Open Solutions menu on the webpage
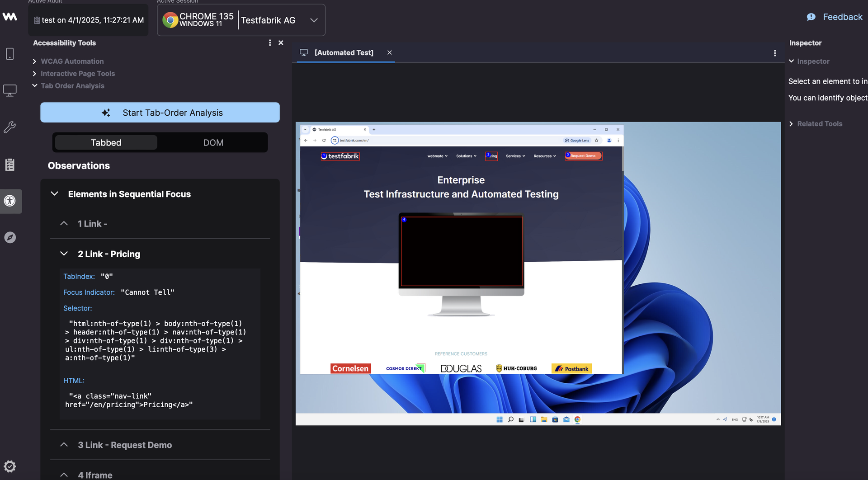 [466, 156]
